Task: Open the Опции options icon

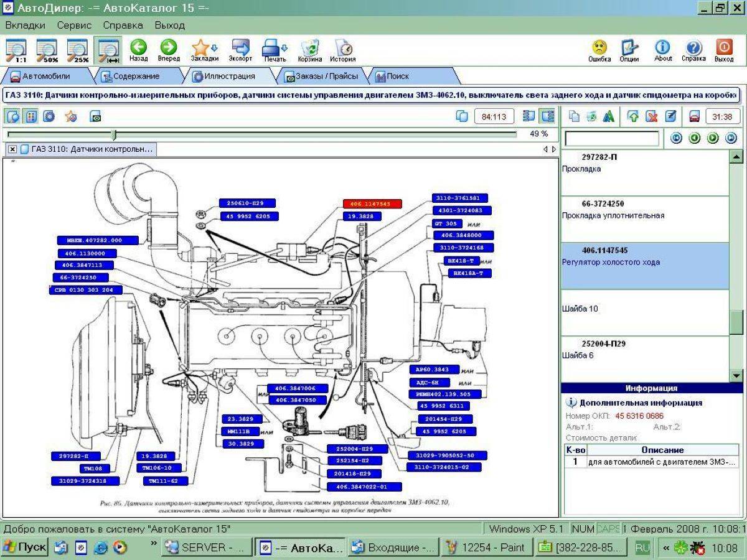Action: tap(629, 51)
